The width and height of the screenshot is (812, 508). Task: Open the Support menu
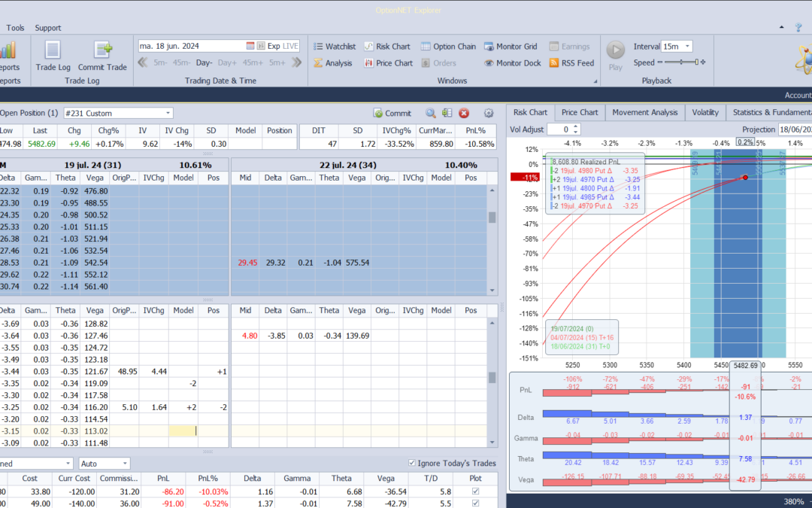point(47,28)
